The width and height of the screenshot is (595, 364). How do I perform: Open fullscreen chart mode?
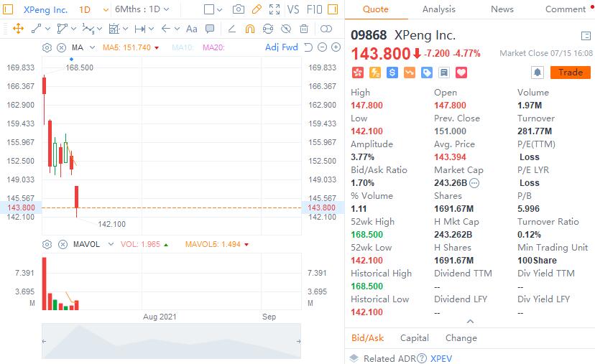(x=275, y=9)
